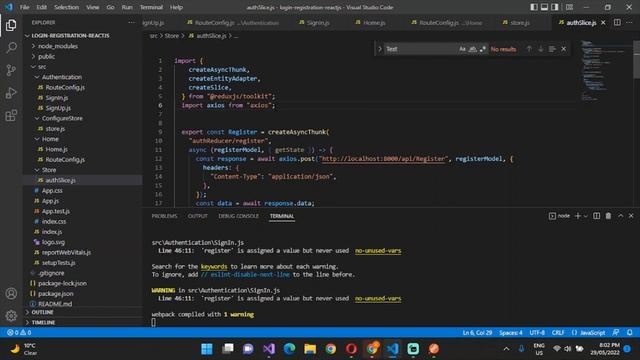
Task: Close the find widget
Action: coord(564,49)
